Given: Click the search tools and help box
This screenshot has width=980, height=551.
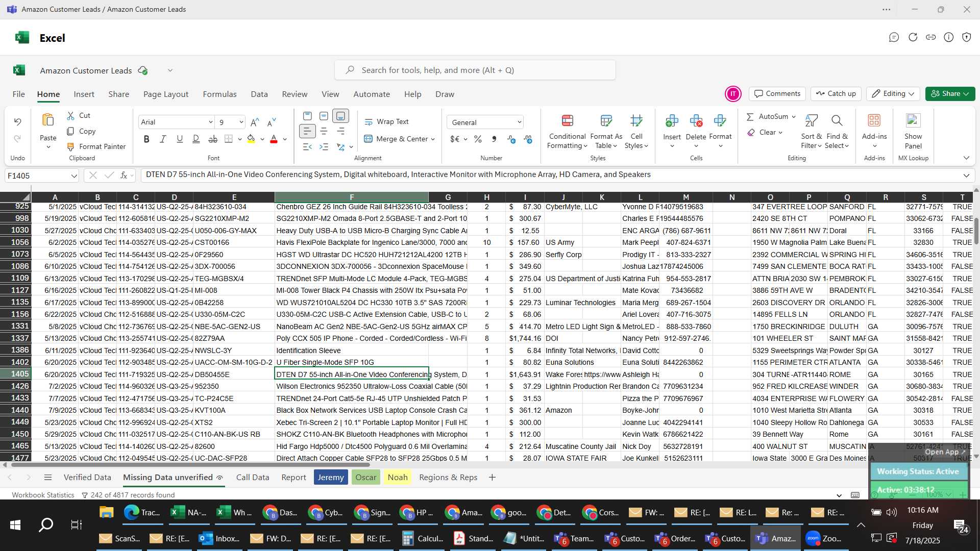Looking at the screenshot, I should pyautogui.click(x=475, y=70).
